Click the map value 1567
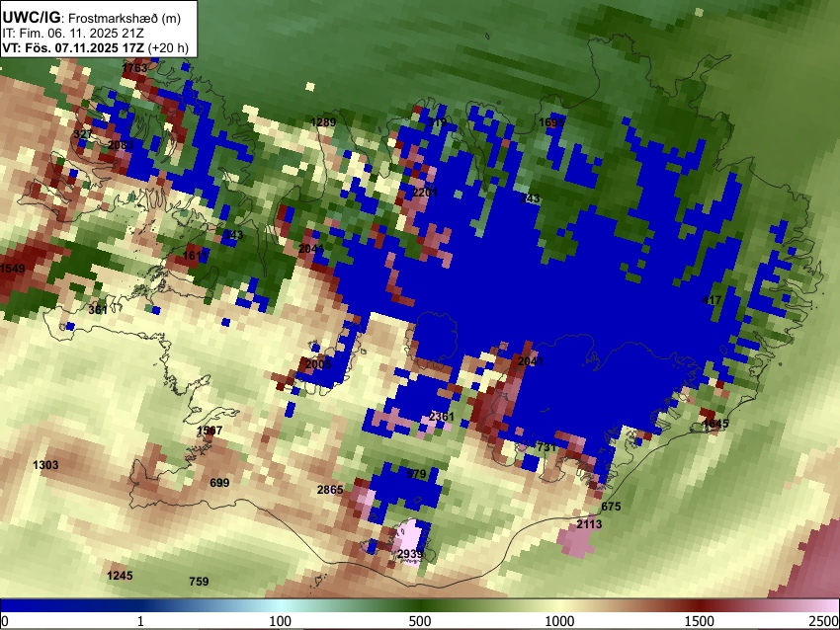 pos(210,431)
